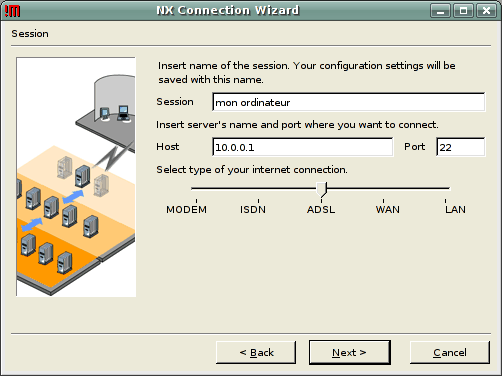Image resolution: width=502 pixels, height=376 pixels.
Task: Select the LAN connection type label
Action: click(x=455, y=210)
